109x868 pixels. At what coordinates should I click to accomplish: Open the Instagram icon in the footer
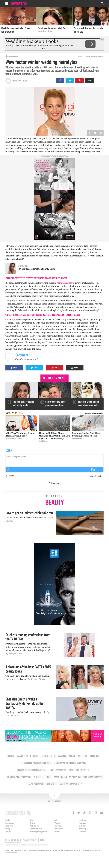tap(96, 812)
